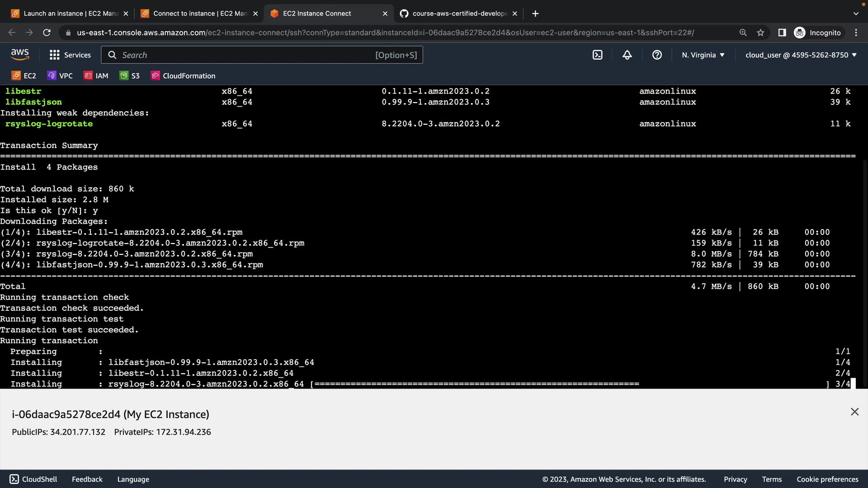The image size is (868, 488).
Task: Bookmark this page with star icon
Action: (760, 33)
